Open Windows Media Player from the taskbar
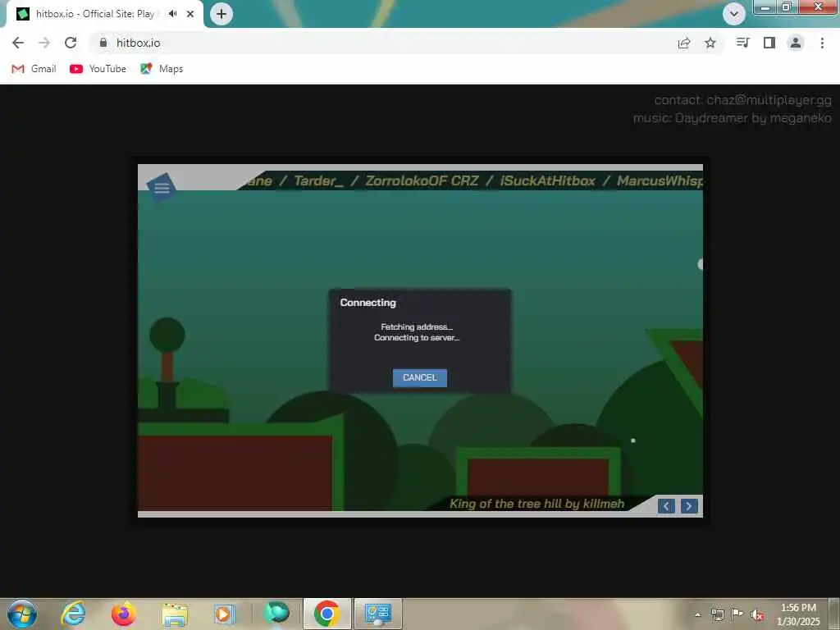This screenshot has width=840, height=630. (224, 614)
